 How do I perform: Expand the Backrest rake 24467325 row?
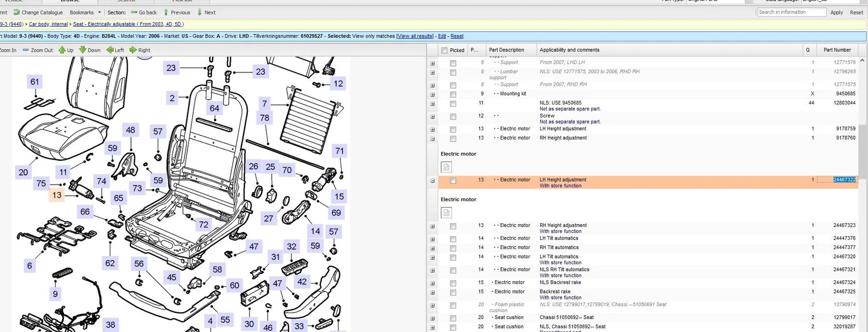click(x=432, y=293)
